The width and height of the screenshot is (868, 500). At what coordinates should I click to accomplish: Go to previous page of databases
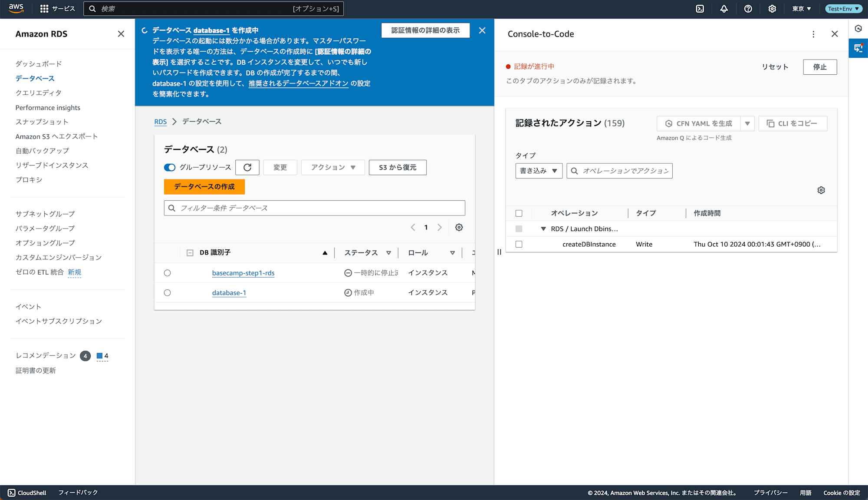click(413, 227)
